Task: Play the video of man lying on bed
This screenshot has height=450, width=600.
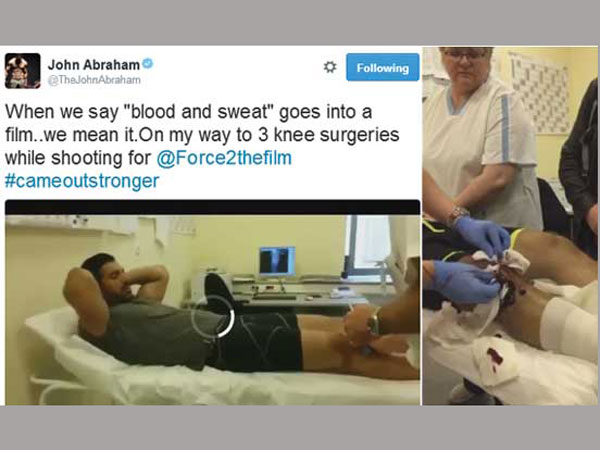Action: [x=212, y=310]
